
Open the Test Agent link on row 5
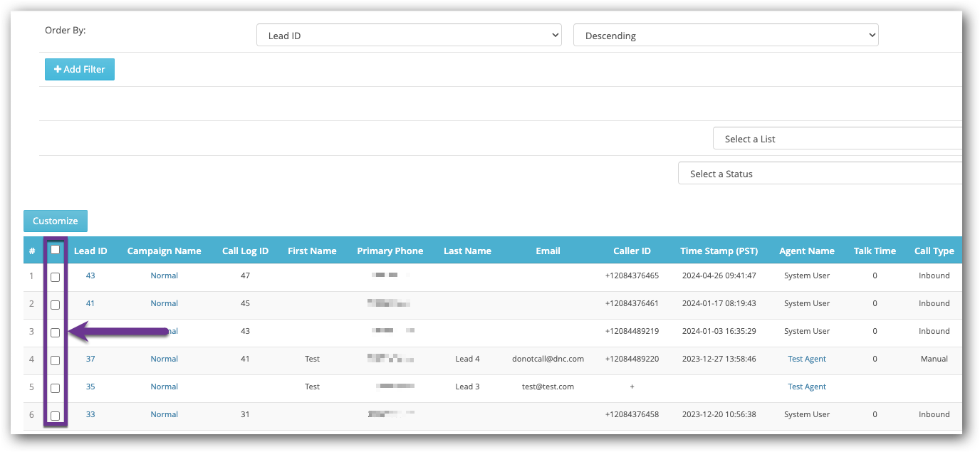point(806,387)
